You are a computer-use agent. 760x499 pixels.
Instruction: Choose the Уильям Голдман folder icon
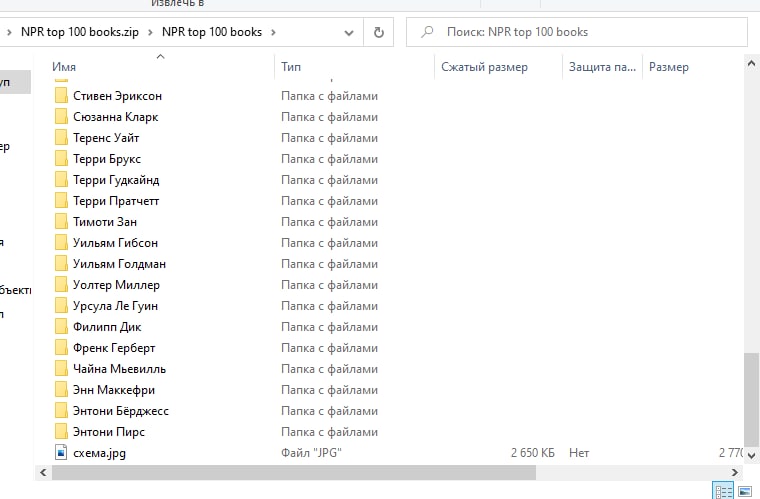point(61,264)
